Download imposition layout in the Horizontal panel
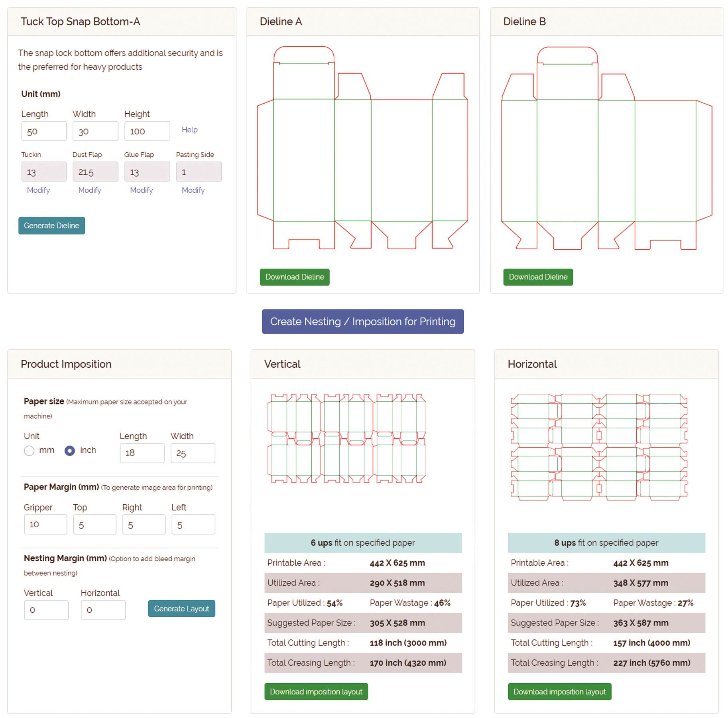This screenshot has height=718, width=728. click(x=560, y=692)
